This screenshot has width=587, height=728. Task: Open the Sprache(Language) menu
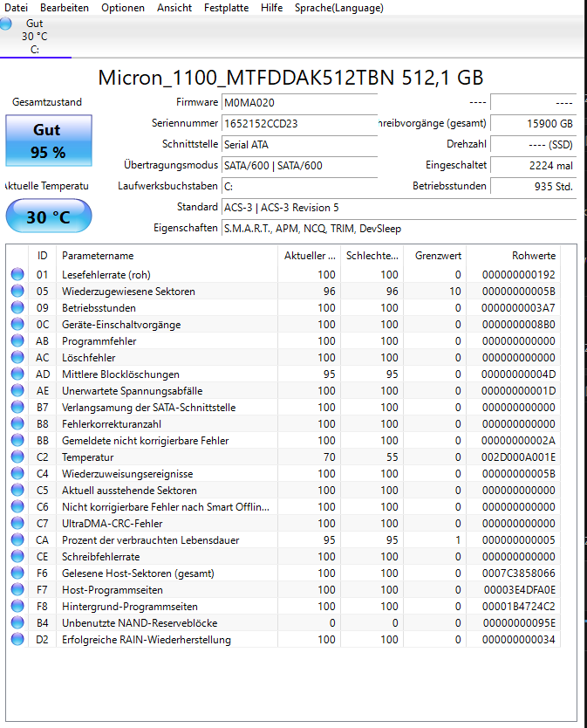coord(339,8)
